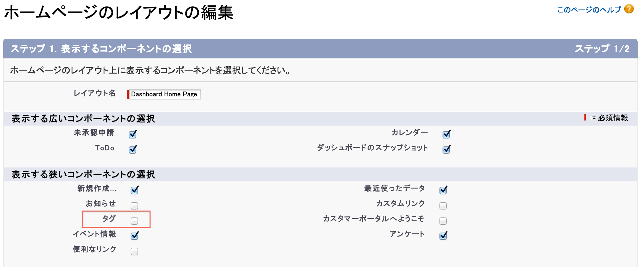Click the Dashboard Home Page layout name field
The image size is (644, 267).
[x=165, y=94]
